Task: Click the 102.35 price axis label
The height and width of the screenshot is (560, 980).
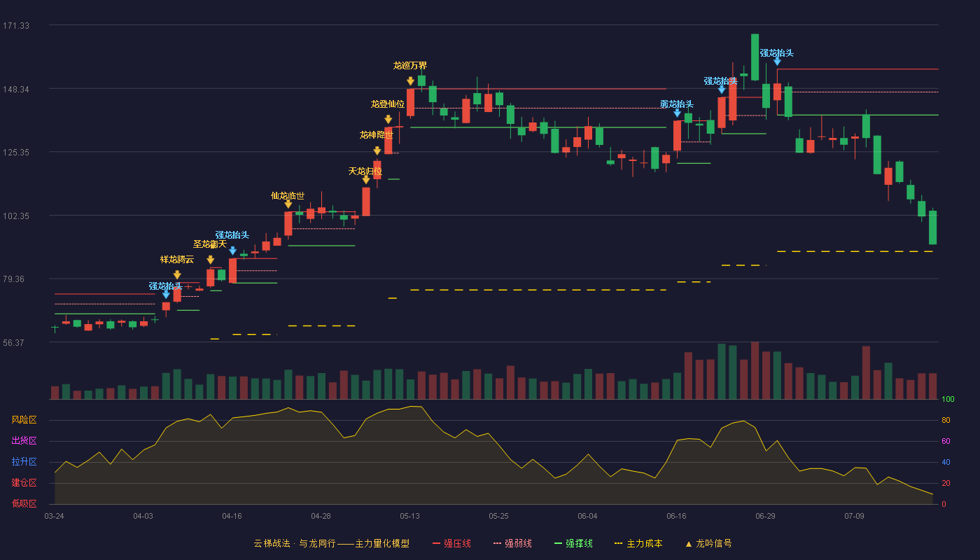Action: [16, 216]
